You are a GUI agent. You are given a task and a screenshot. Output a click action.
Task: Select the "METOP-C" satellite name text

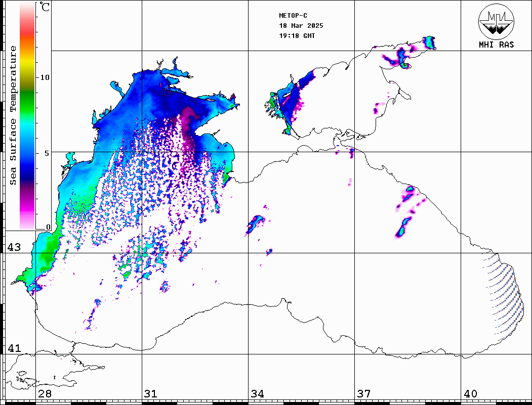click(x=293, y=16)
